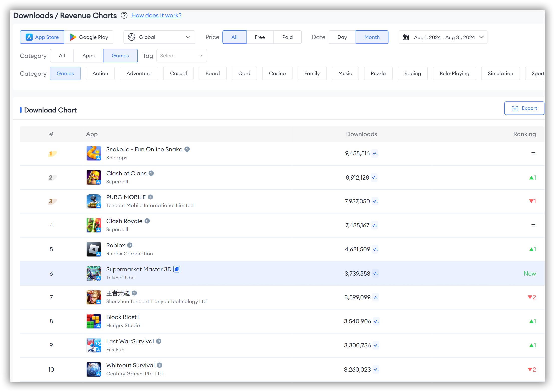
Task: Click the Clash of Clans app icon
Action: tap(93, 177)
